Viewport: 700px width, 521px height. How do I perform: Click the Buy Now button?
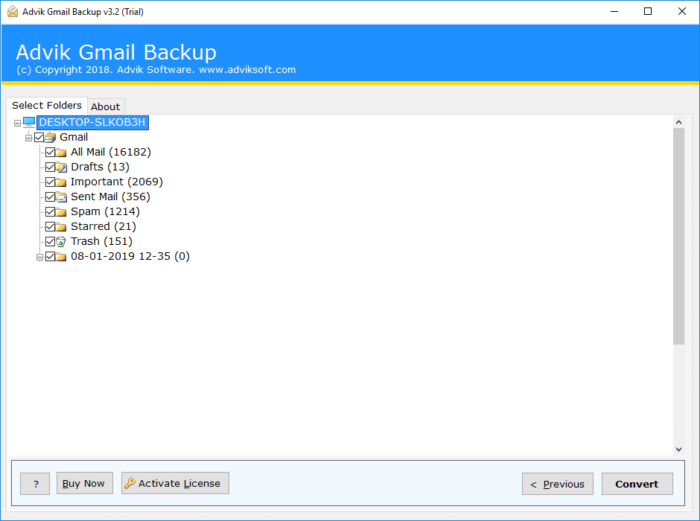[84, 483]
